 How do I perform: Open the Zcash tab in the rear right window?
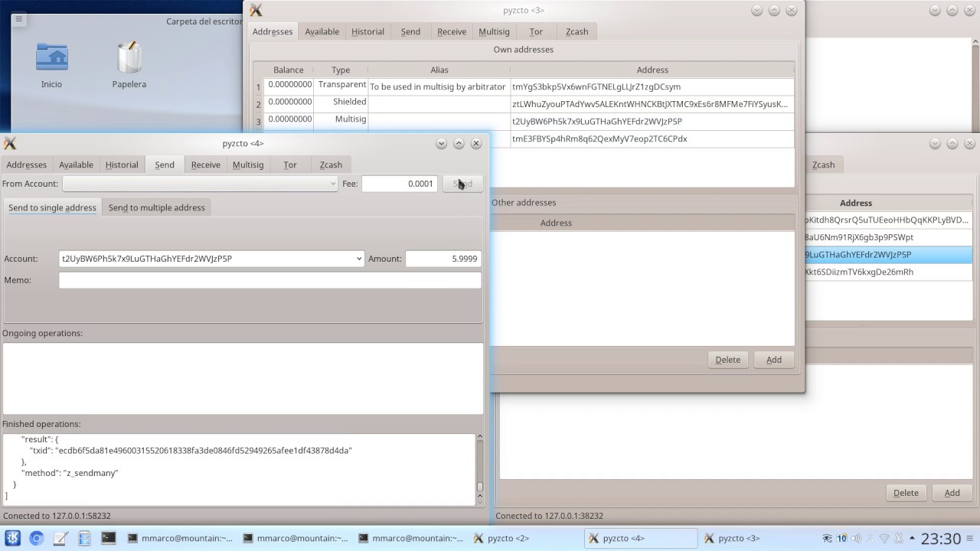point(823,165)
